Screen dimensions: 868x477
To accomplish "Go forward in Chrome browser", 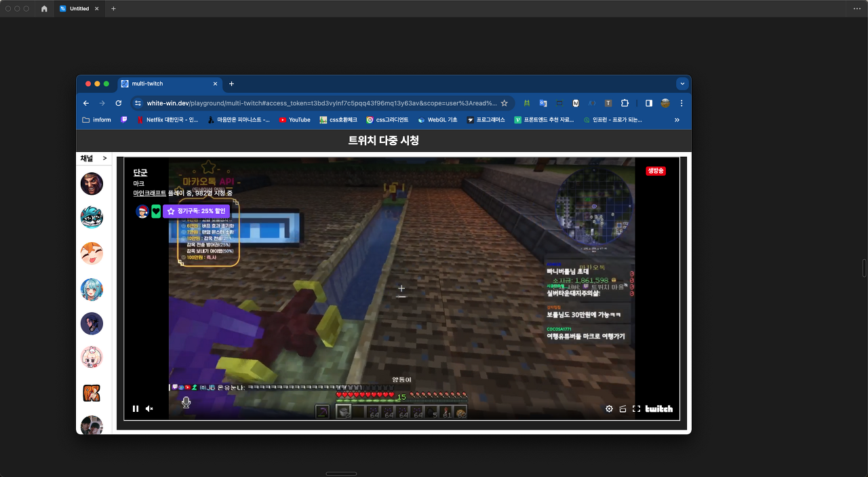I will [x=102, y=103].
